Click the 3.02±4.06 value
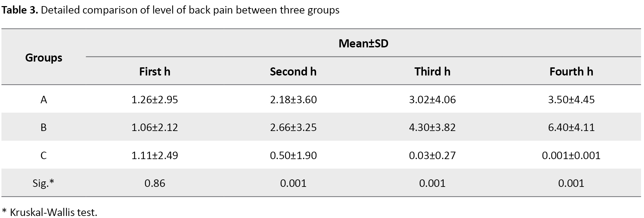The height and width of the screenshot is (218, 644). coord(432,100)
